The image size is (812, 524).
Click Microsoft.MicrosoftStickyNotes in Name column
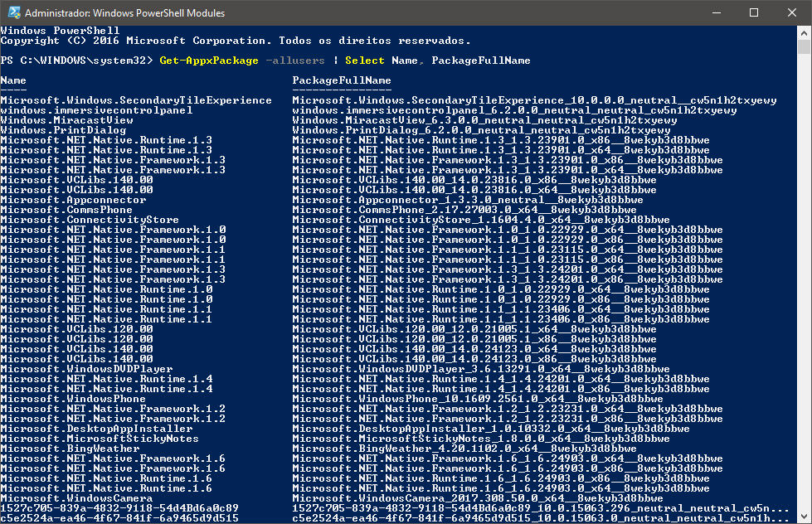click(100, 439)
